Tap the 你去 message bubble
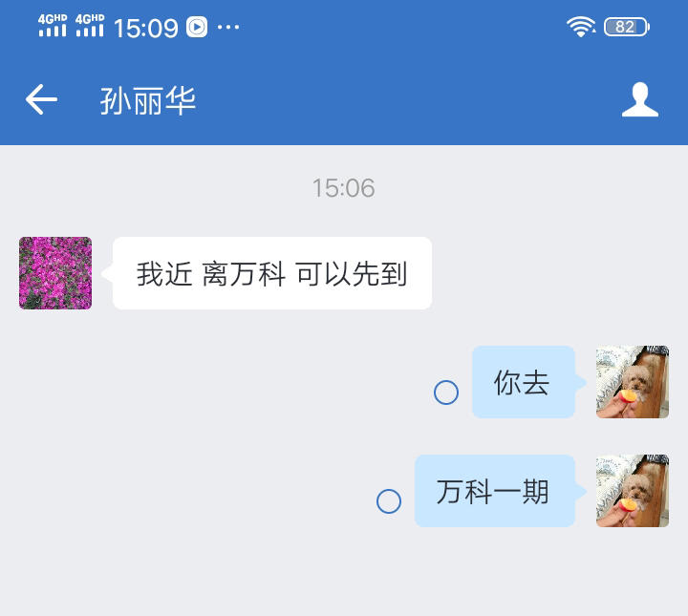The width and height of the screenshot is (688, 616). [524, 382]
